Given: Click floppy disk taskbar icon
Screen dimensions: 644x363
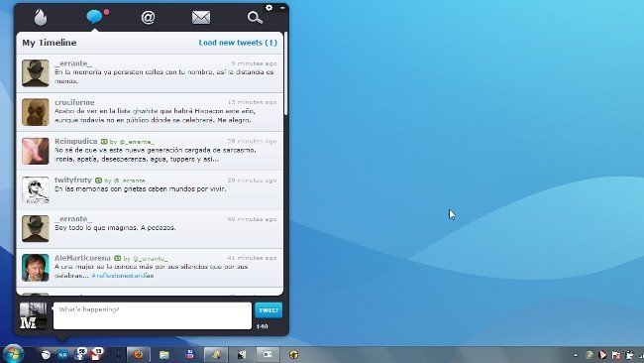Looking at the screenshot, I should tap(190, 355).
